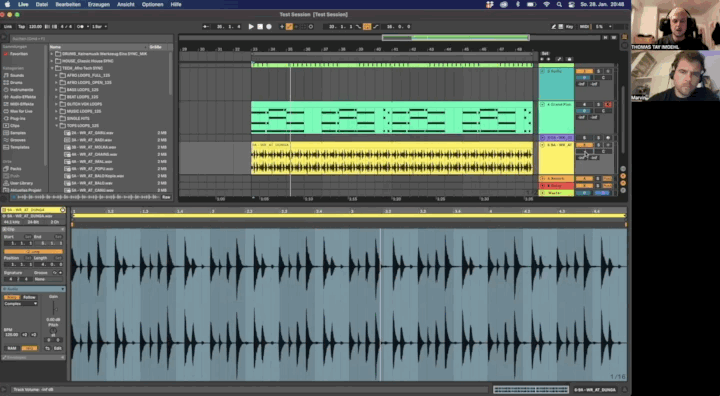Expand the AFRO LOOPS_FULL_125 folder
The height and width of the screenshot is (396, 720).
(56, 75)
